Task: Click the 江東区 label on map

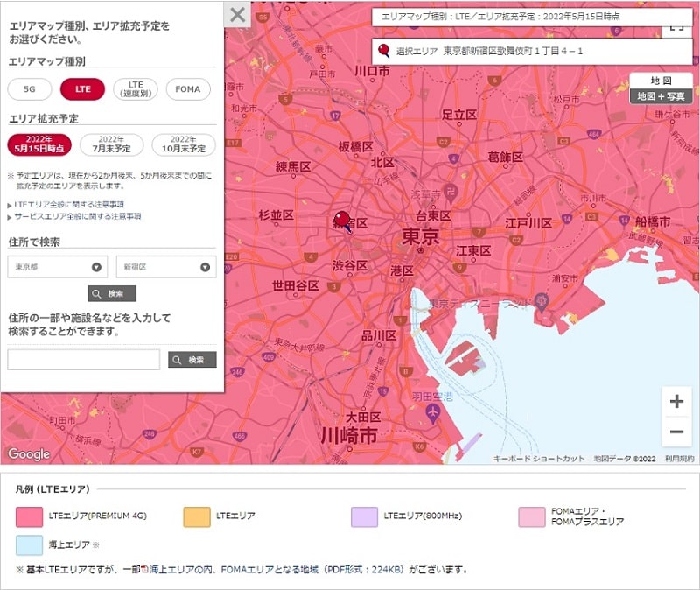Action: (x=473, y=251)
